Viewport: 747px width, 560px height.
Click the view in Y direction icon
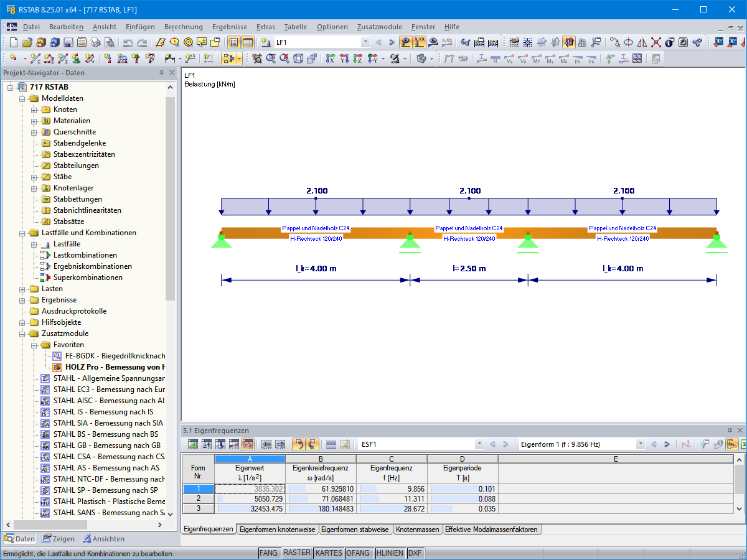[x=344, y=58]
